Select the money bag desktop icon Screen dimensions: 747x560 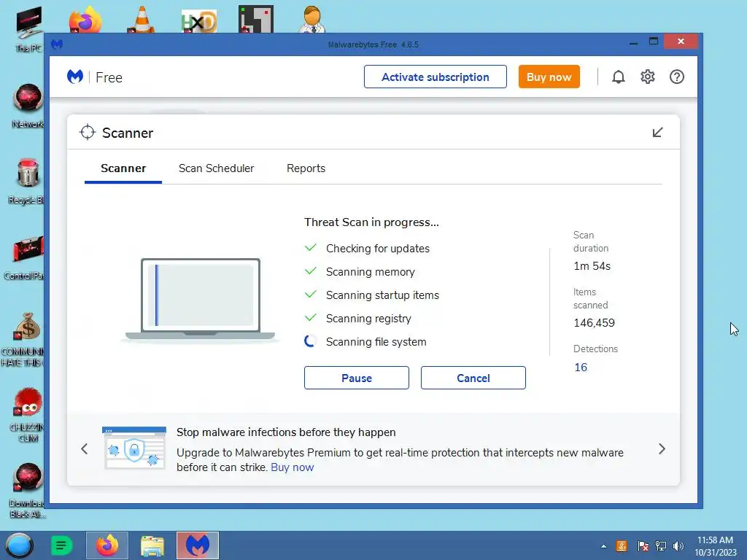(24, 340)
